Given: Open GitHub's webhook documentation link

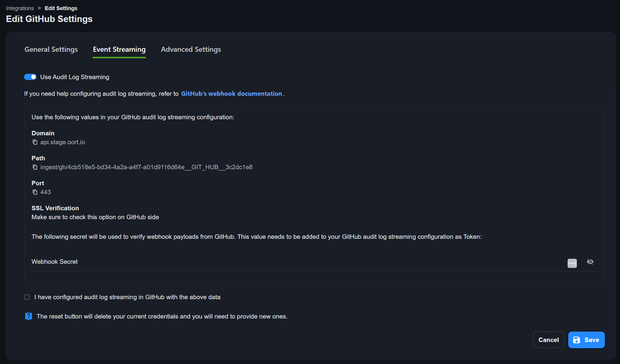Looking at the screenshot, I should 231,94.
